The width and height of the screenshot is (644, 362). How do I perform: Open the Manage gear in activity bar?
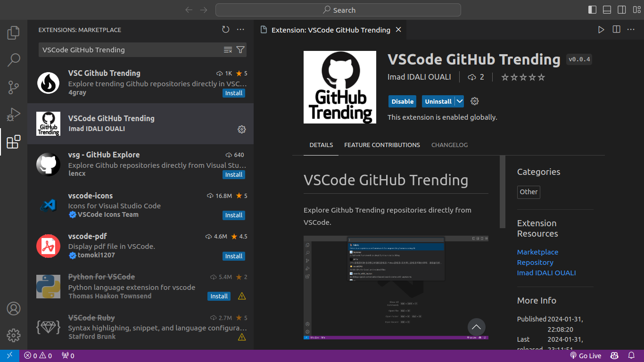[14, 335]
